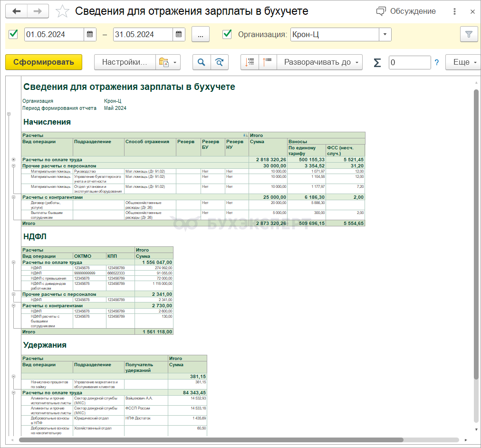Open the Настройки... report settings

pos(125,62)
